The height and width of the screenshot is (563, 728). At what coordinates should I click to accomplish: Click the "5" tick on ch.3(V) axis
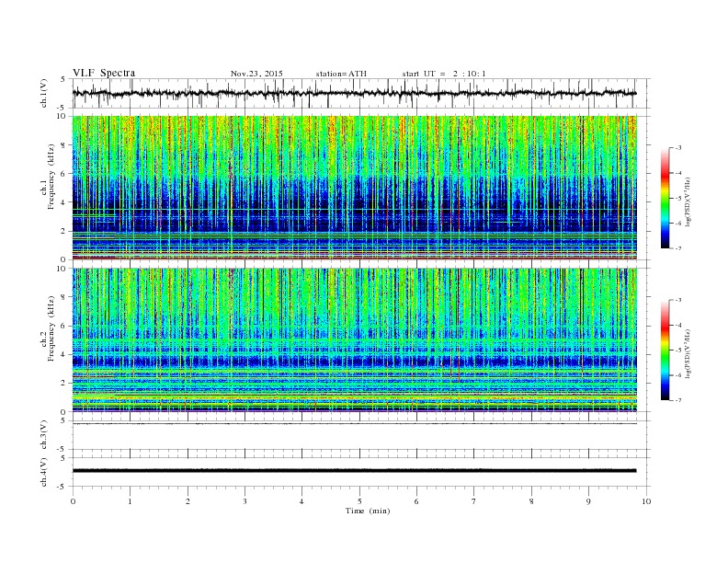coord(64,420)
